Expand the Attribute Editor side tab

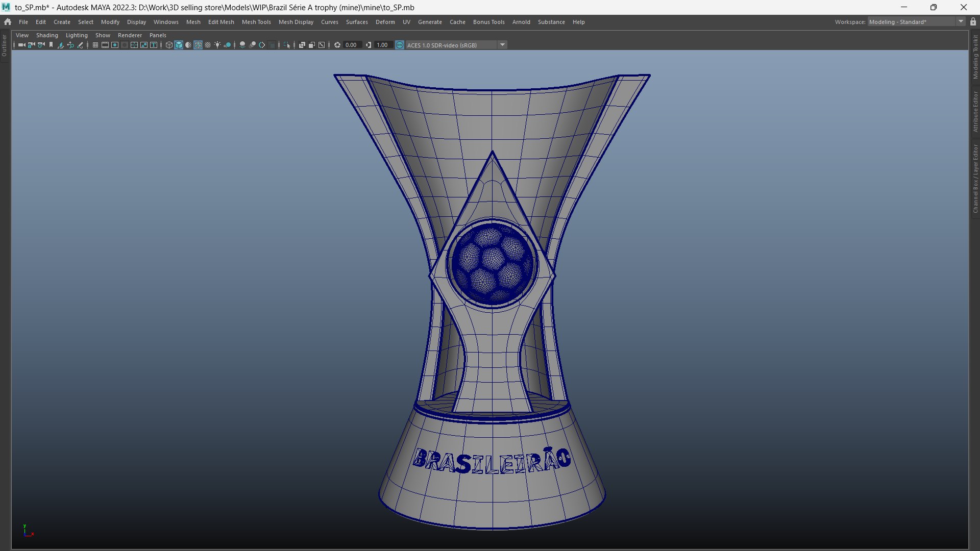click(x=975, y=111)
